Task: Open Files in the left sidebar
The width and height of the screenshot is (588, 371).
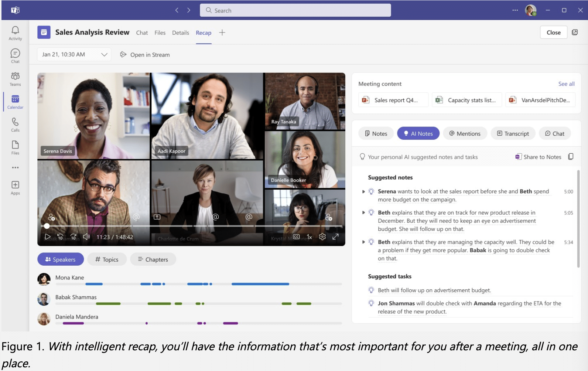Action: 15,148
